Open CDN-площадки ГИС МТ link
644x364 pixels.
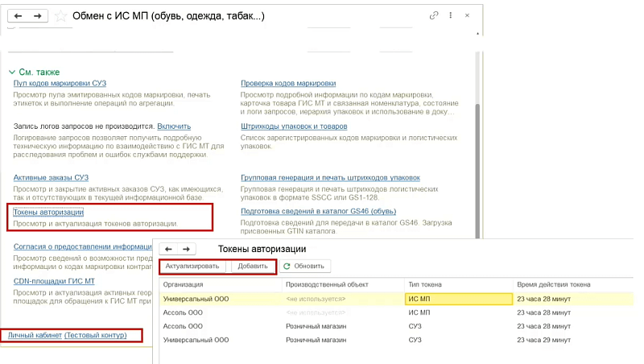point(54,281)
